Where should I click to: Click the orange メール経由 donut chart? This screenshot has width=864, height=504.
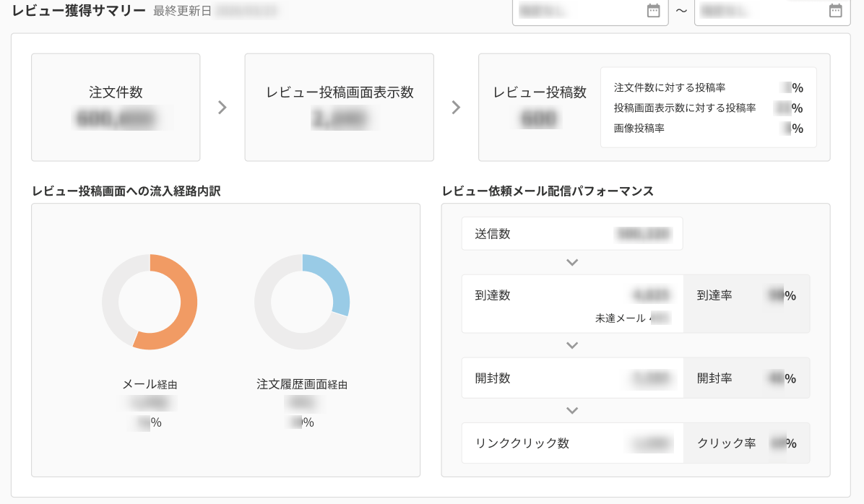coord(150,302)
